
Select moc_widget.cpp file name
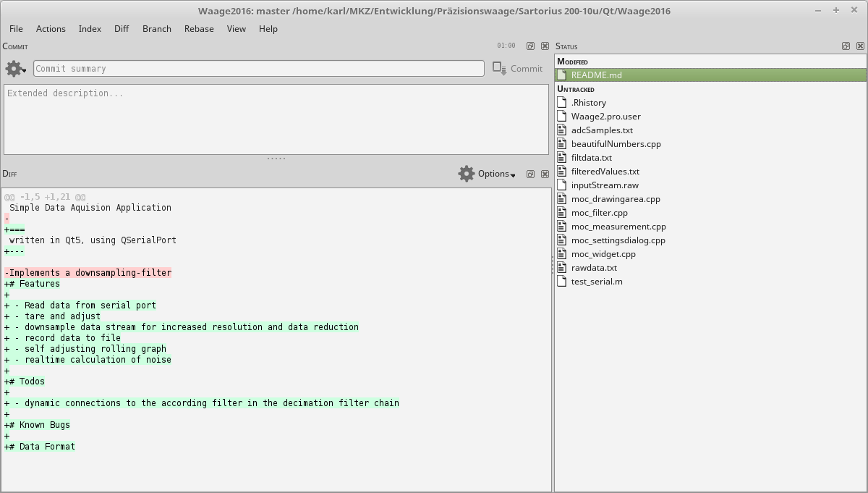click(x=603, y=253)
